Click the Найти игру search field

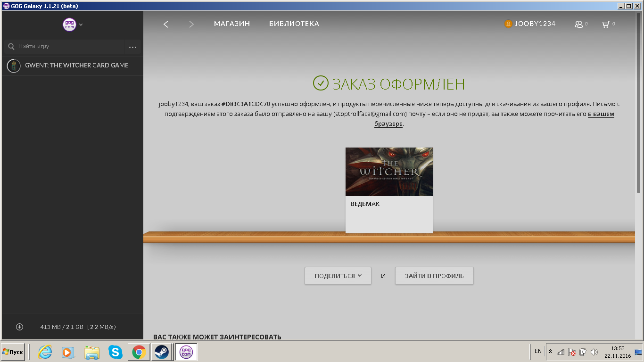pyautogui.click(x=64, y=46)
